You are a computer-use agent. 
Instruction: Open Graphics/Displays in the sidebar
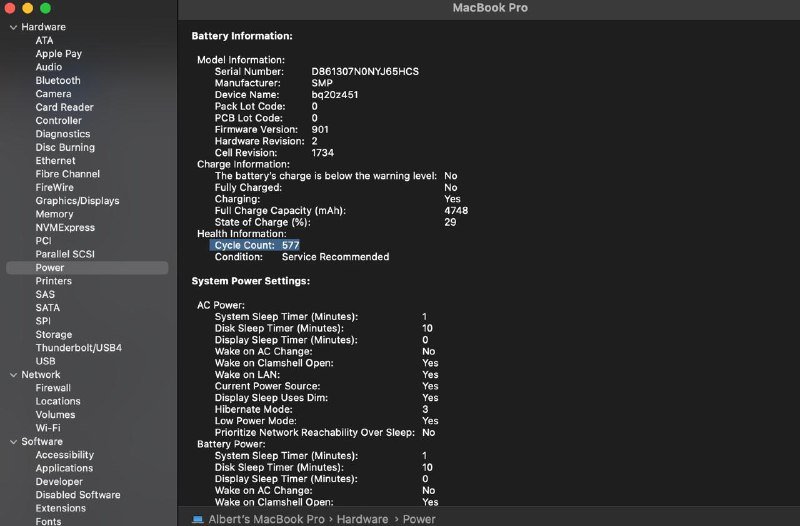tap(78, 201)
